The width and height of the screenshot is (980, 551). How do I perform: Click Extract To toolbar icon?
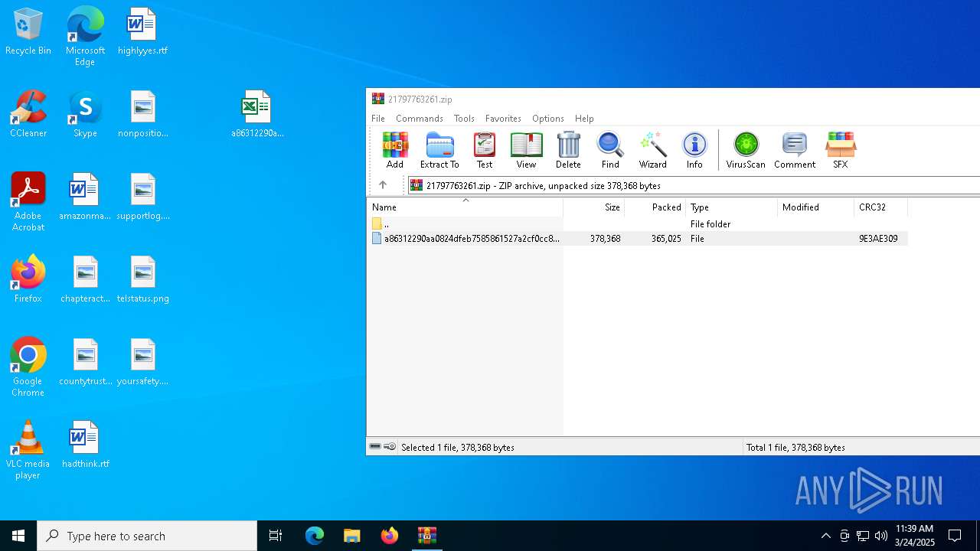point(439,150)
